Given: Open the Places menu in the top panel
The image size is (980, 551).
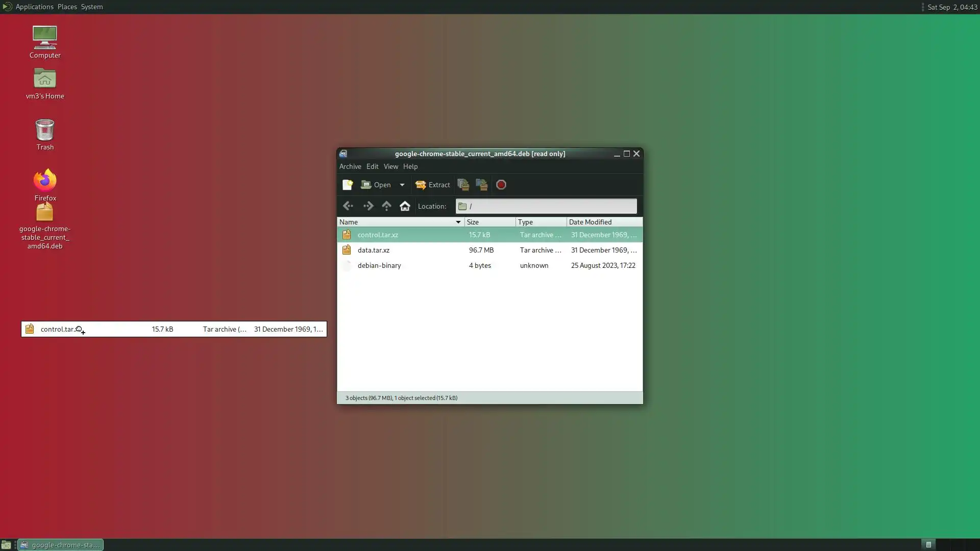Looking at the screenshot, I should click(67, 7).
